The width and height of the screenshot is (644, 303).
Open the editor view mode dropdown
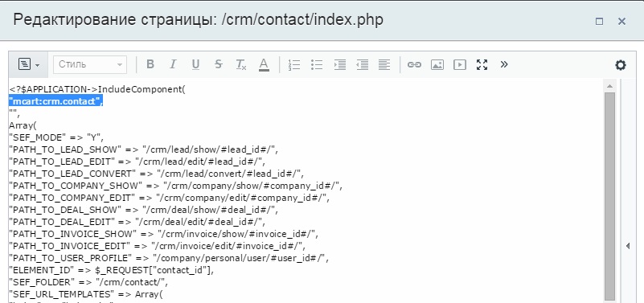(x=29, y=64)
